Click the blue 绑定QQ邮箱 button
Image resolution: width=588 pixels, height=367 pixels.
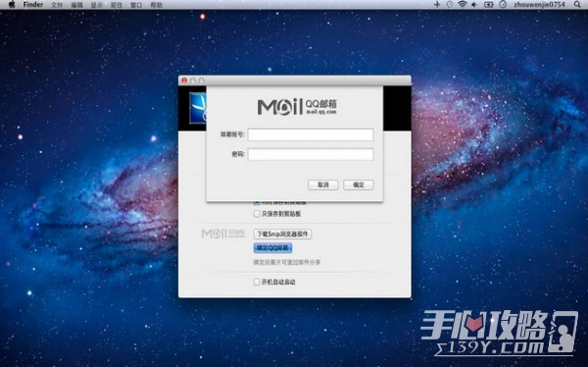(272, 248)
